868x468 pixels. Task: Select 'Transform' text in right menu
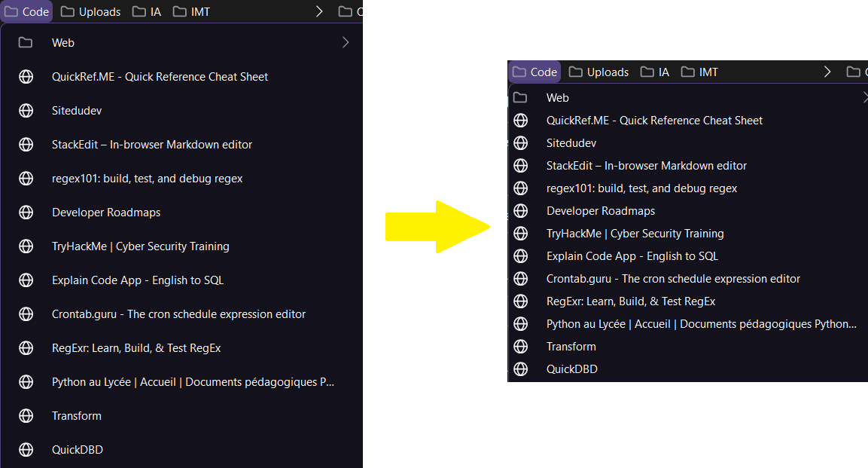pos(571,347)
